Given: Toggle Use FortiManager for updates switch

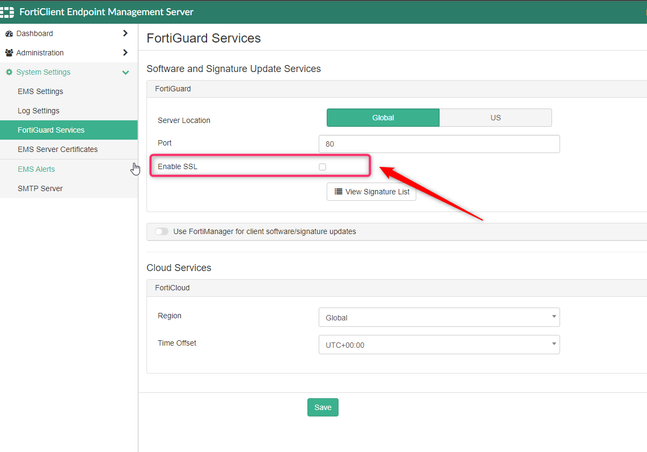Looking at the screenshot, I should pyautogui.click(x=161, y=231).
